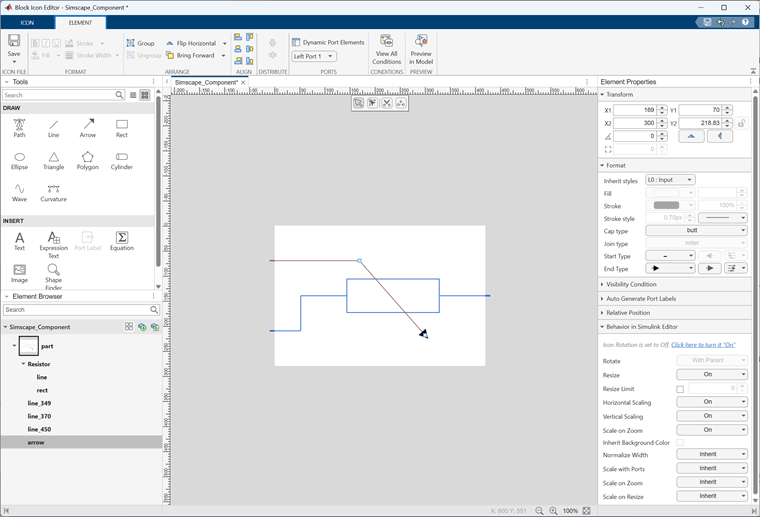
Task: Click the Flip Horizontal button
Action: 191,43
